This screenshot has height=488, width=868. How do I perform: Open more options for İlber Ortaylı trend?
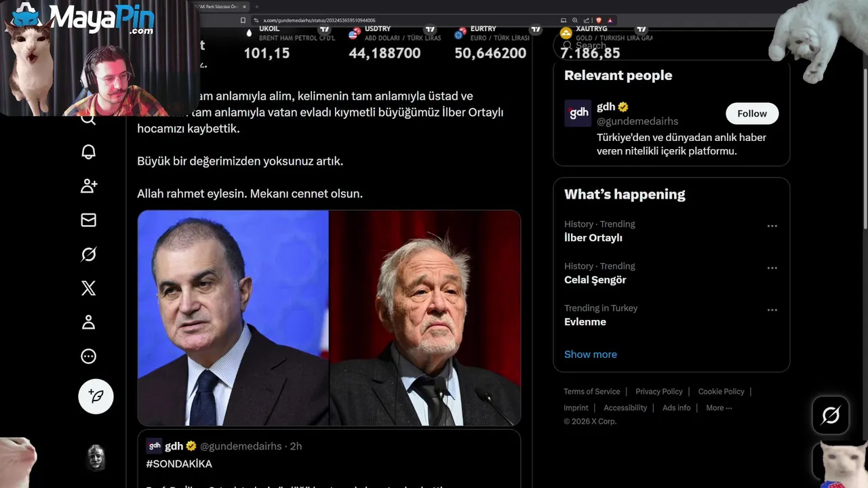point(772,226)
